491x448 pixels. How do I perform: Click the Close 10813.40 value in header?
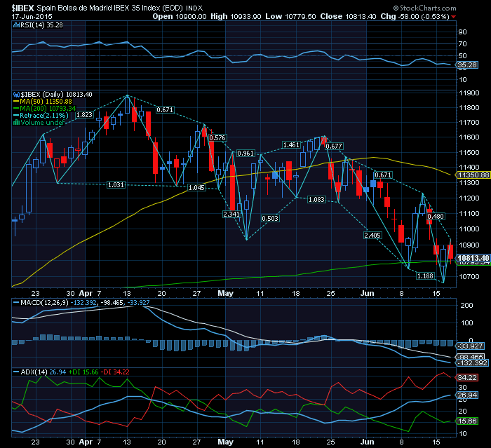pos(348,16)
